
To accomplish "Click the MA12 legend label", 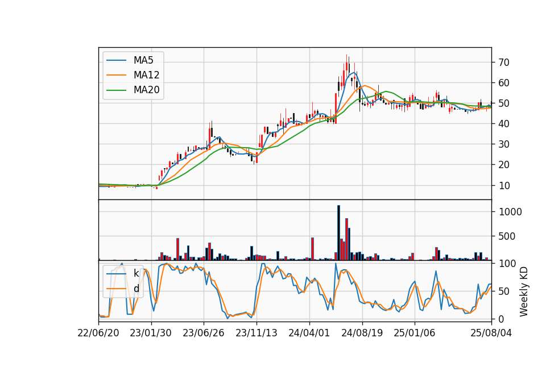I will click(146, 75).
